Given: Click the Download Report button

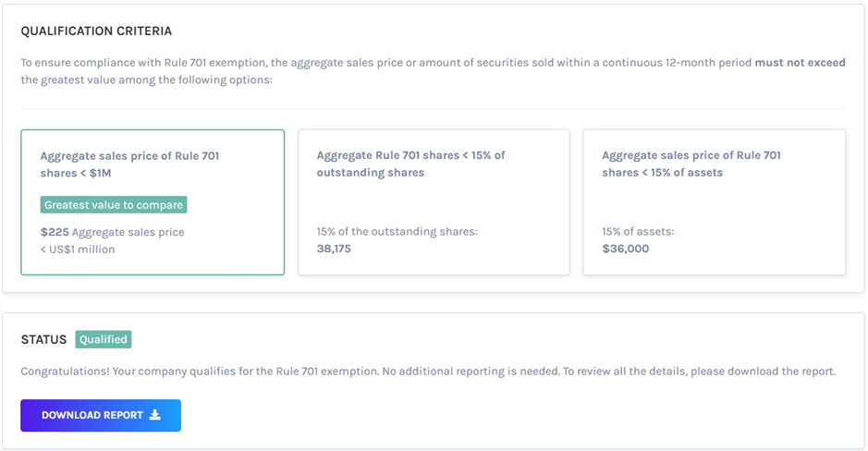Looking at the screenshot, I should (100, 416).
